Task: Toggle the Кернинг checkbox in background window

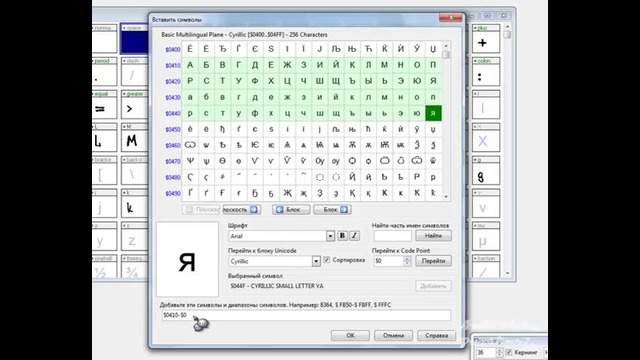Action: [509, 352]
